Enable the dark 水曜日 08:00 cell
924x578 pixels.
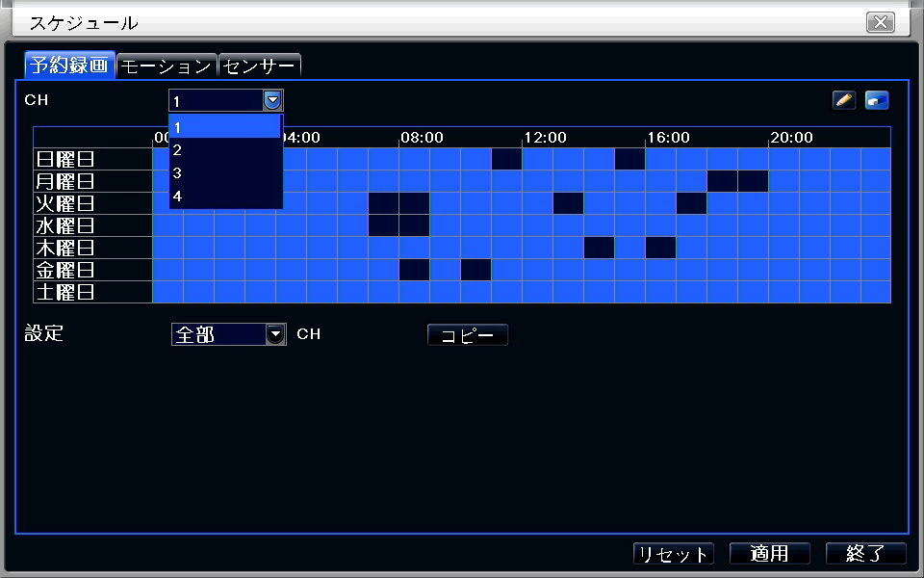pyautogui.click(x=414, y=225)
